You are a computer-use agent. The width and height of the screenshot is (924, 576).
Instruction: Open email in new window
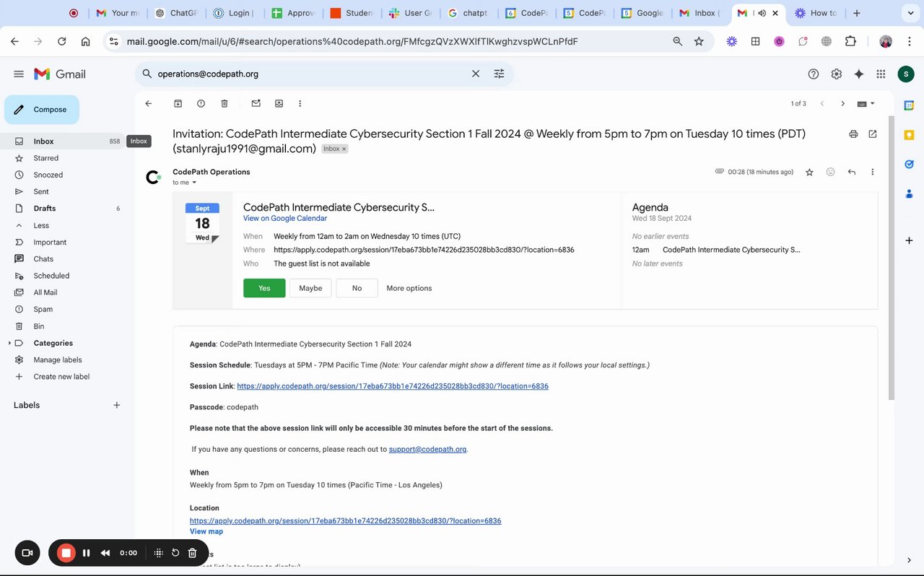click(x=873, y=134)
